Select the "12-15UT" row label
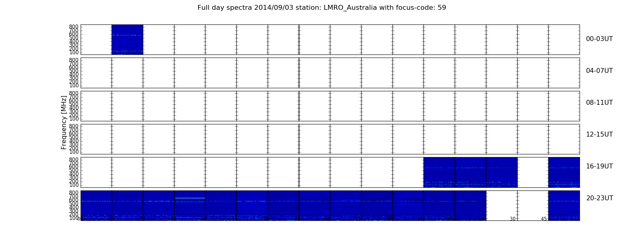Image resolution: width=644 pixels, height=245 pixels. pos(599,134)
